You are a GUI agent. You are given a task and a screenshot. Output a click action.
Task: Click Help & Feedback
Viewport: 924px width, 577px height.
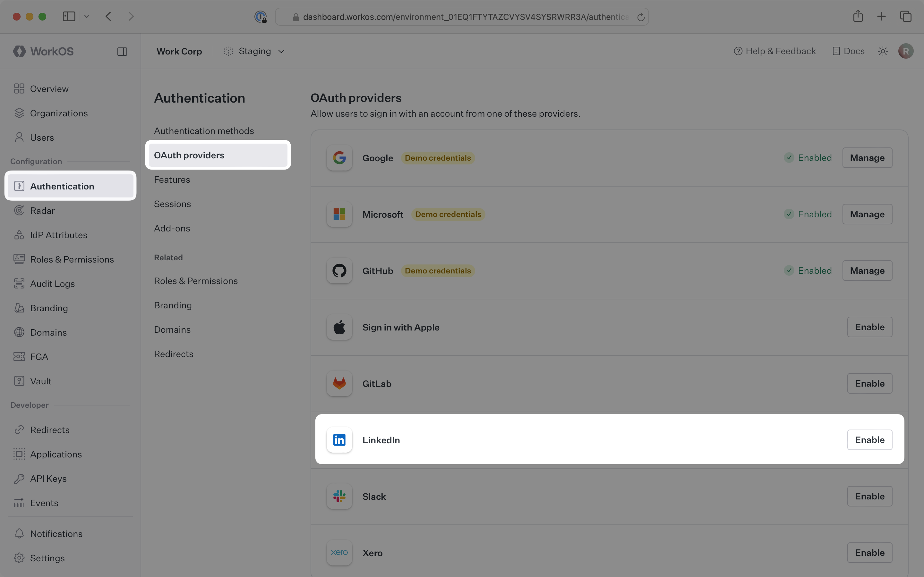[774, 51]
